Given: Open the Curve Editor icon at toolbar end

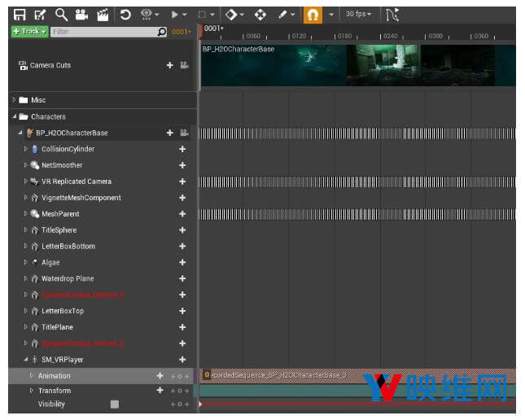Looking at the screenshot, I should (x=392, y=14).
